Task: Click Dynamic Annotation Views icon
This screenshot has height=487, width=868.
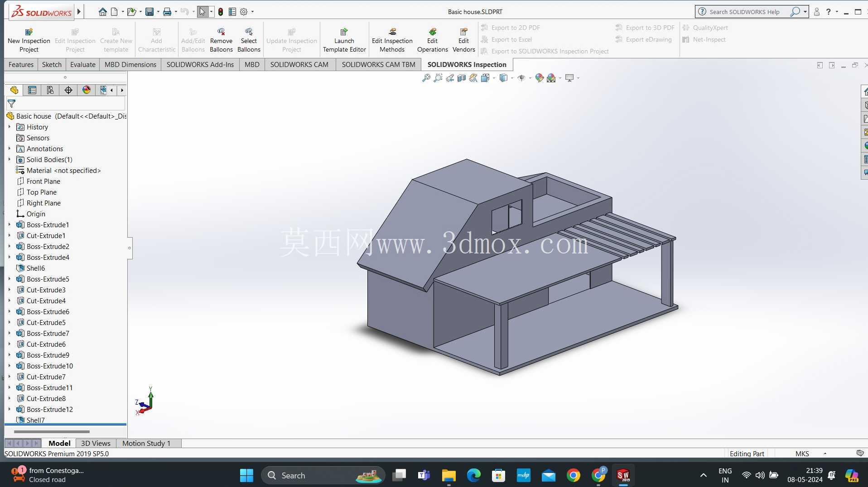Action: pos(473,78)
